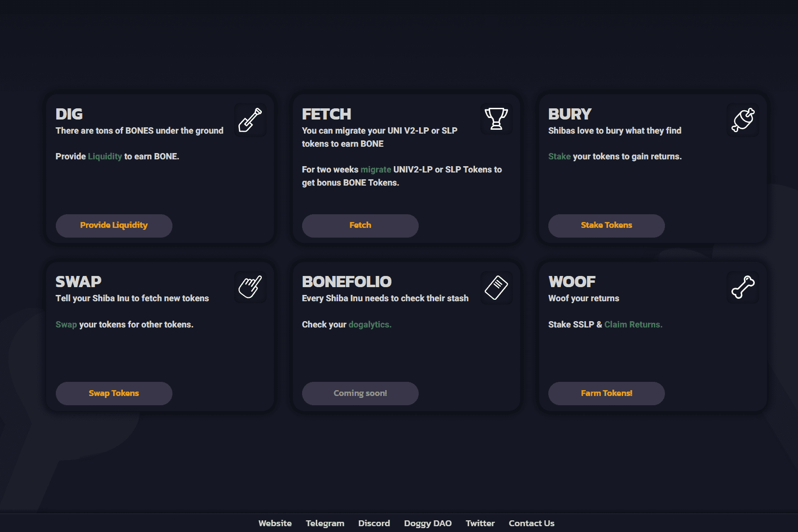The width and height of the screenshot is (798, 532).
Task: Select the ticket icon on the BONEFOLIO card
Action: [x=496, y=287]
